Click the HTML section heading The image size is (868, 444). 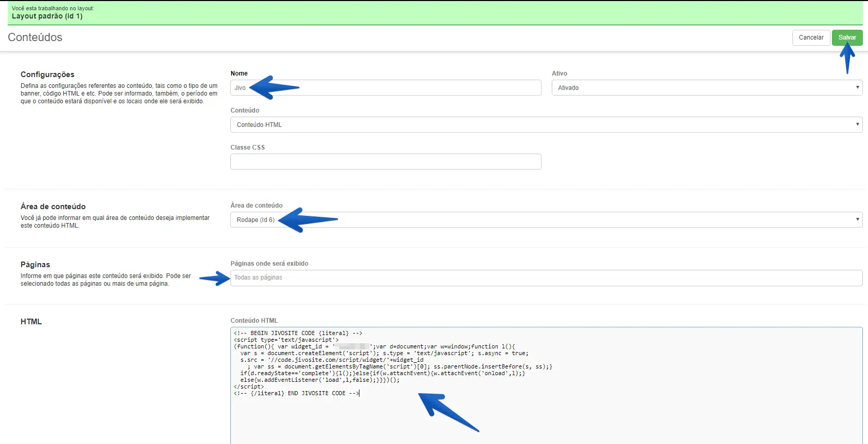click(x=31, y=322)
